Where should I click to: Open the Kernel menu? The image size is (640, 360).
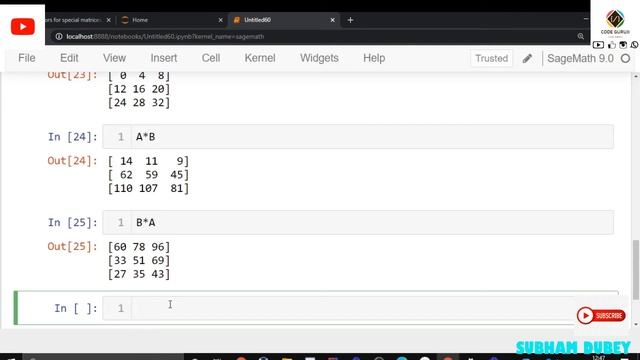click(260, 58)
